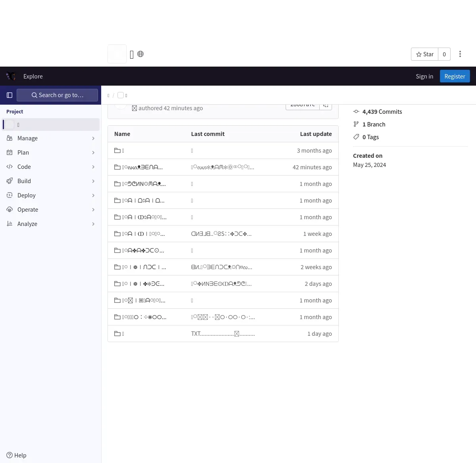Open the Plan menu item
The width and height of the screenshot is (476, 463).
click(x=51, y=153)
